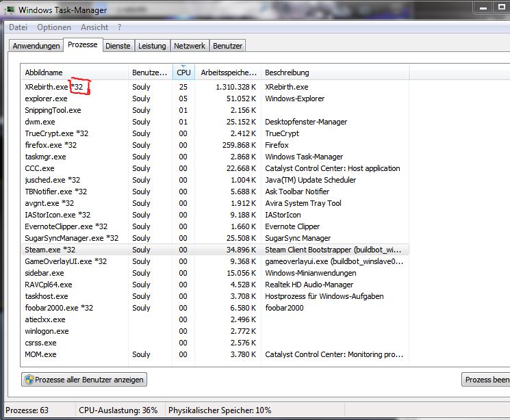Open the Netzwerk tab

[190, 46]
